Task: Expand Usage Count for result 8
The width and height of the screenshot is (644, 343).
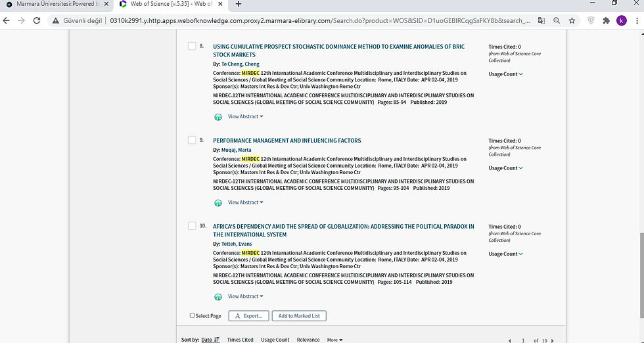Action: tap(505, 74)
